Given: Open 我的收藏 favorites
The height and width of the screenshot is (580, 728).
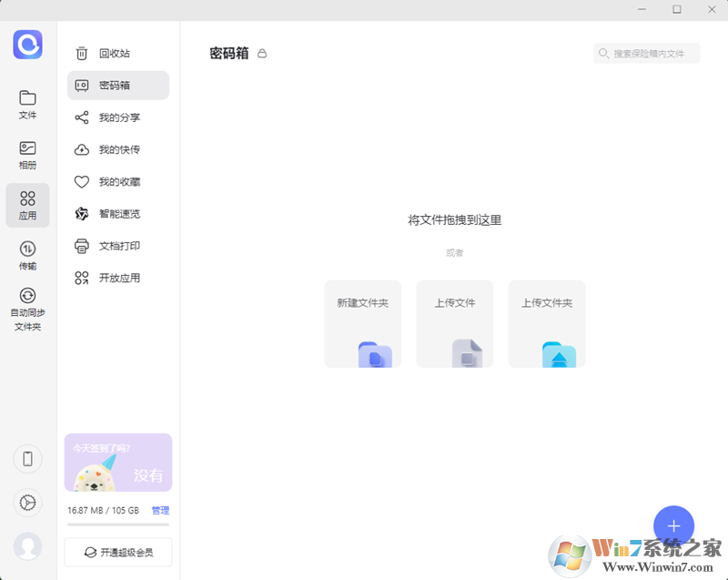Looking at the screenshot, I should click(x=118, y=181).
